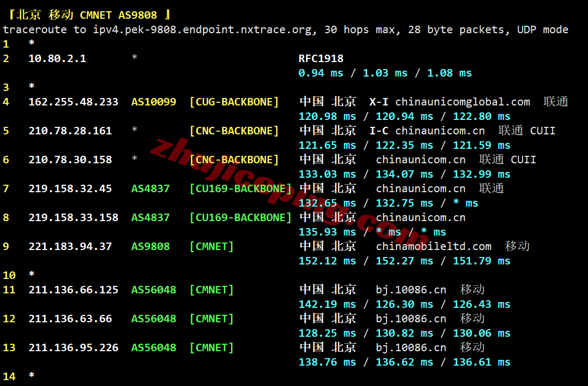Click AS56048 on hop 12
Screen dimensions: 588x386
click(154, 319)
